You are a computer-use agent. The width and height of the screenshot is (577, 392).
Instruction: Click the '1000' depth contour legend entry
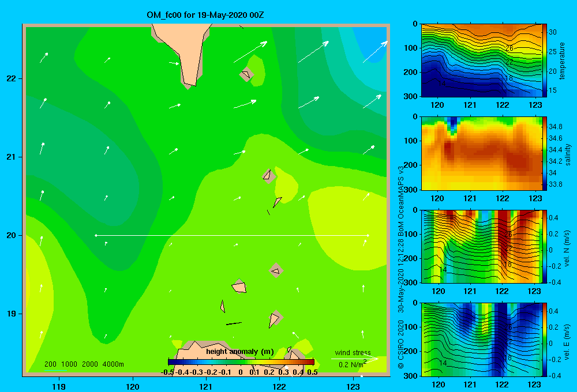[x=69, y=364]
